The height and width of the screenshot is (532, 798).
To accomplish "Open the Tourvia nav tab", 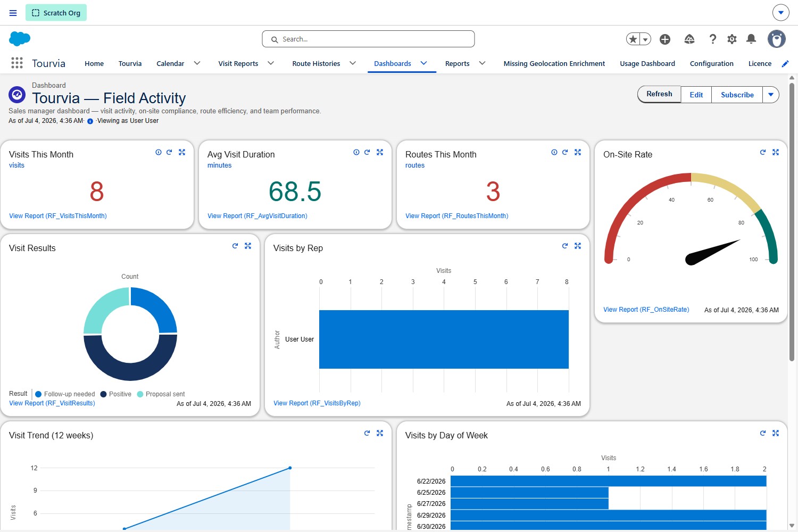I will (x=130, y=63).
